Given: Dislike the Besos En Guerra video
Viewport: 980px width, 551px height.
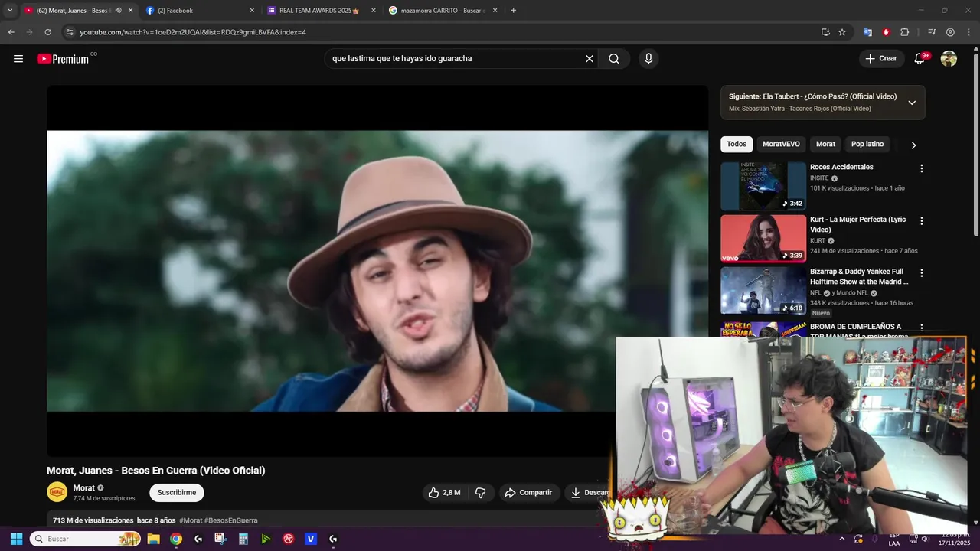Looking at the screenshot, I should click(481, 493).
